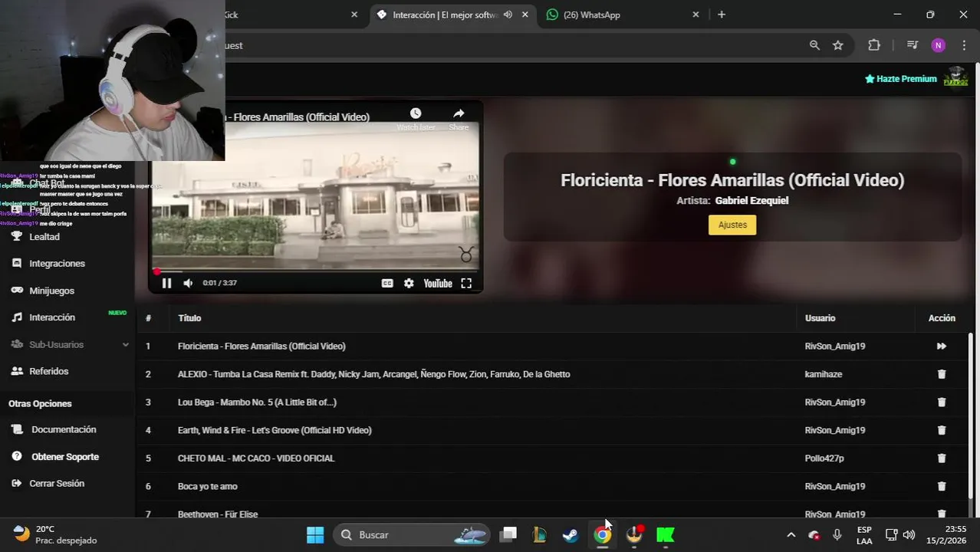This screenshot has width=980, height=552.
Task: Click the Share arrow on the video
Action: tap(459, 113)
